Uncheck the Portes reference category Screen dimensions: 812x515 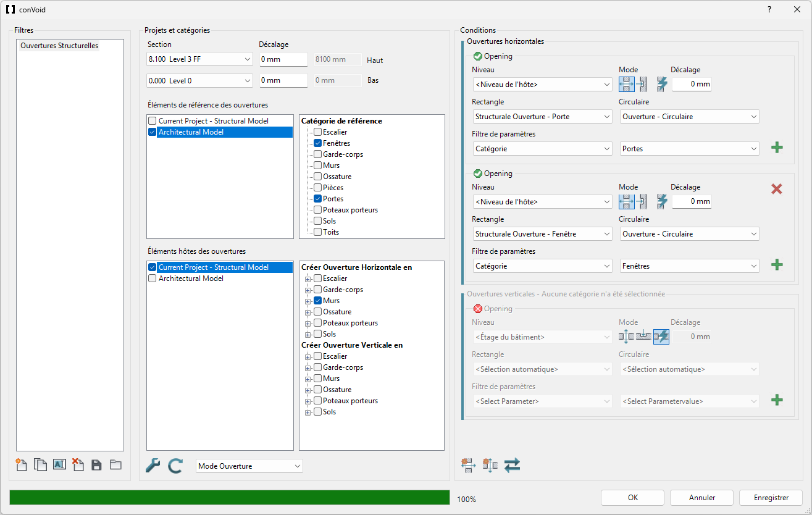(317, 199)
